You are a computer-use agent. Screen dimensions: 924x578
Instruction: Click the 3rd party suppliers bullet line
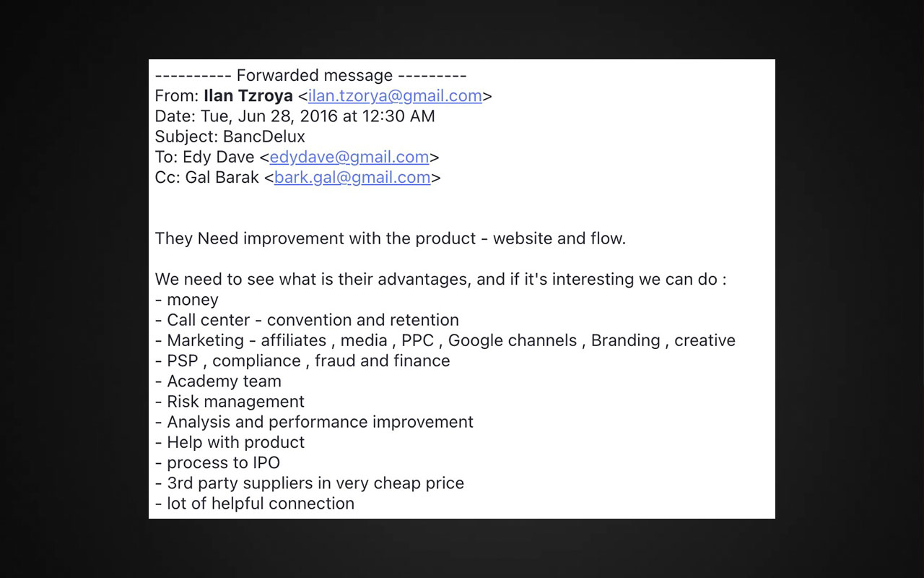(x=310, y=483)
